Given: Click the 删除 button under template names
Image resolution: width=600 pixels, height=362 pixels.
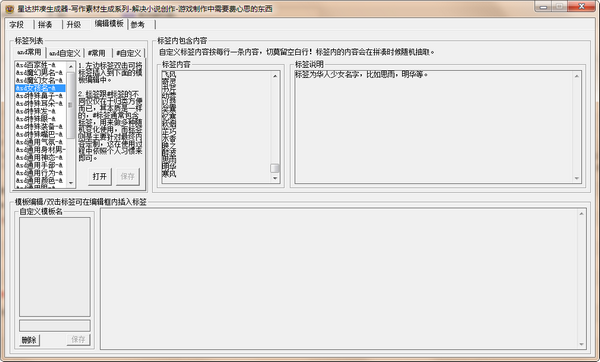Looking at the screenshot, I should 29,340.
